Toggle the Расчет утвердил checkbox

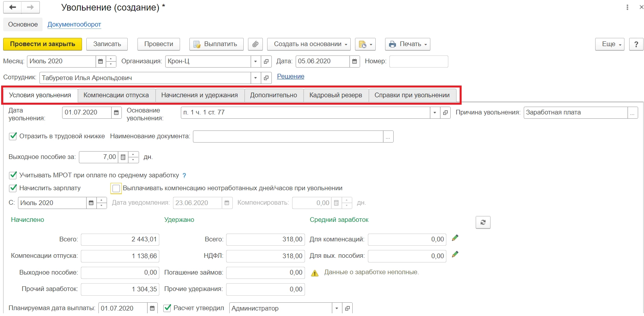[168, 308]
